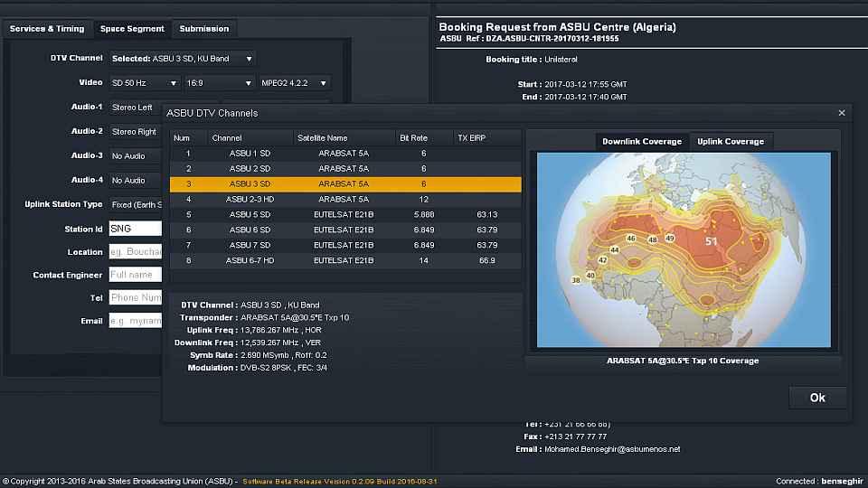
Task: Select the ASBU 6-7 HD channel row
Action: coord(345,260)
